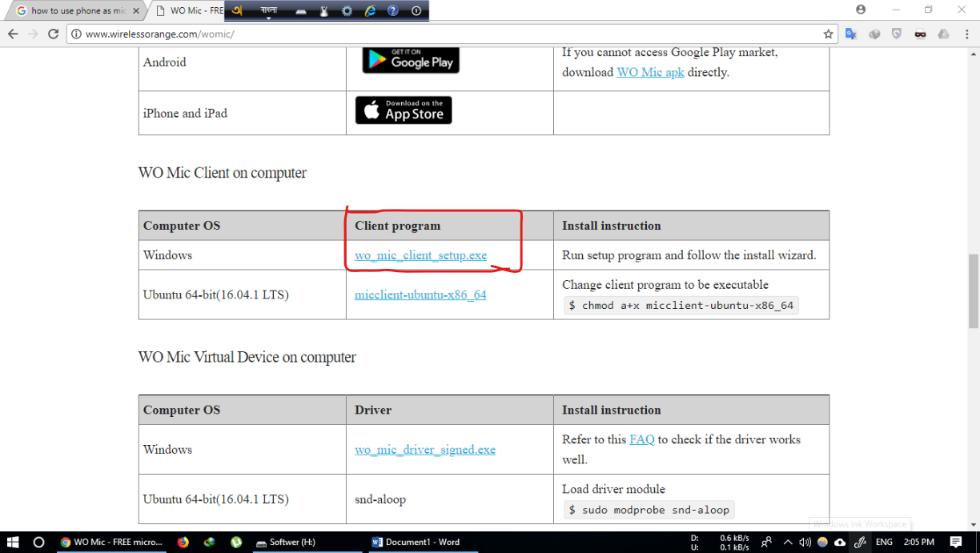The image size is (980, 553).
Task: Click the red mask extension icon
Action: [921, 34]
